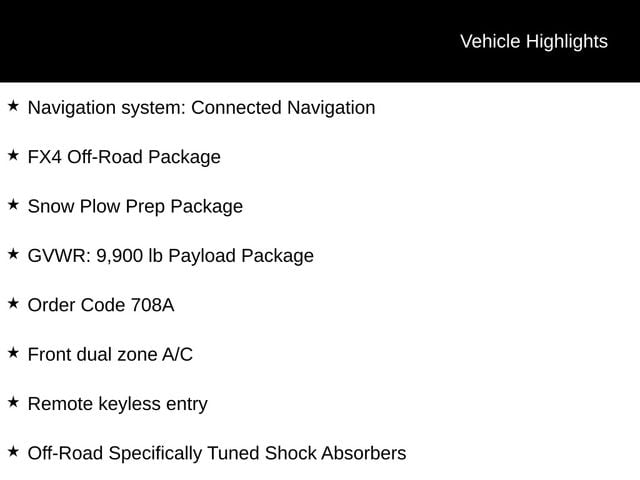Click the Remote keyless entry text
Screen dimensions: 640x480
tap(118, 404)
